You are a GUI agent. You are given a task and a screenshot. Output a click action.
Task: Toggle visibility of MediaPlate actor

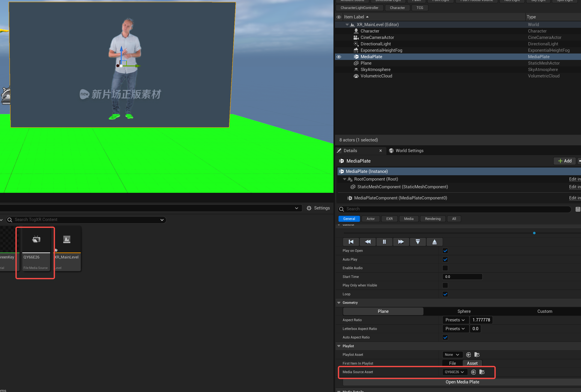[339, 57]
